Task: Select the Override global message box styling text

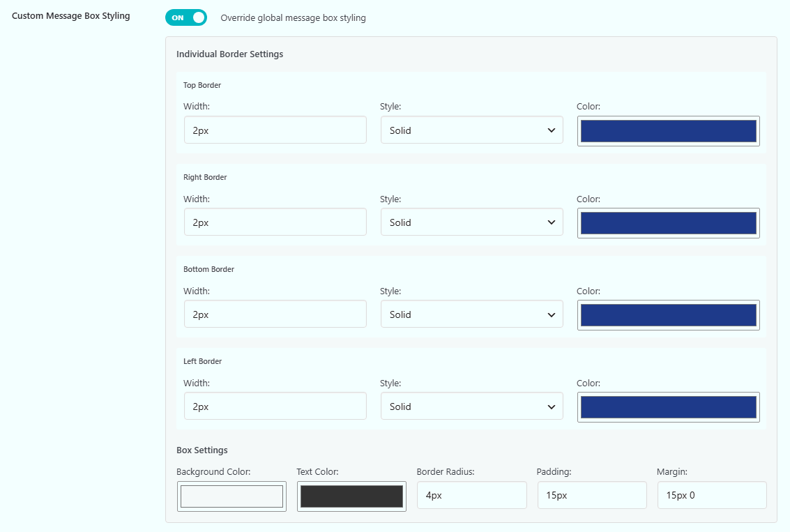Action: click(294, 18)
